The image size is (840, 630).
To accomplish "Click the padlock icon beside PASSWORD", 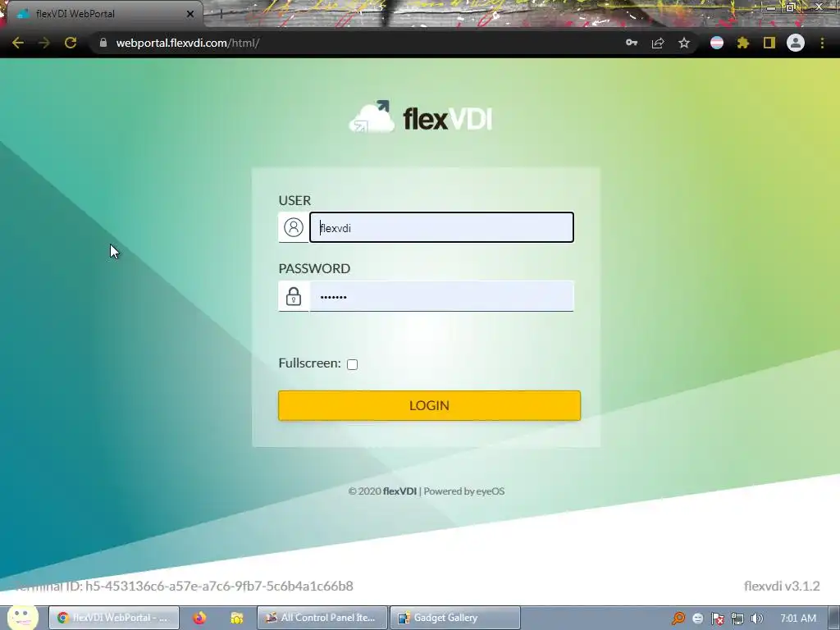I will point(294,295).
